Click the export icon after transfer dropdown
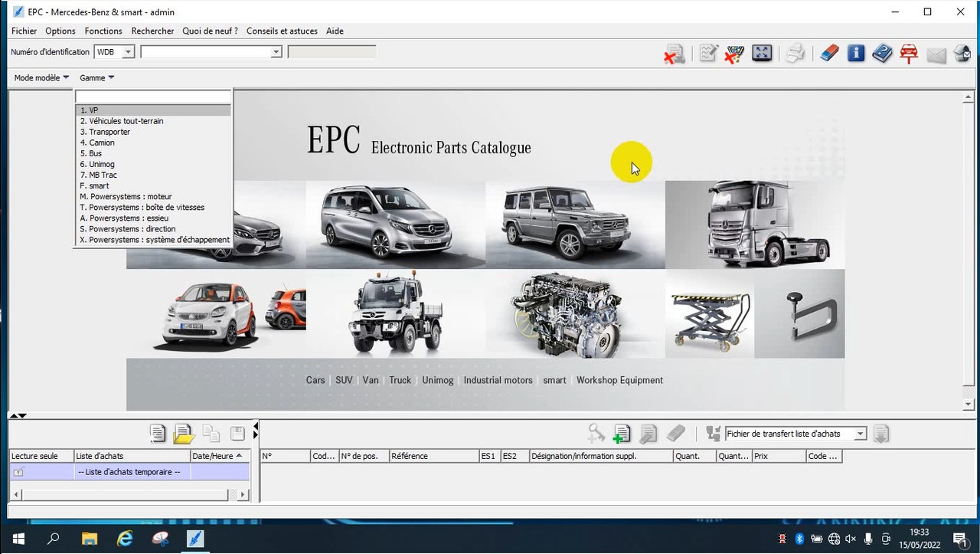 (x=881, y=434)
